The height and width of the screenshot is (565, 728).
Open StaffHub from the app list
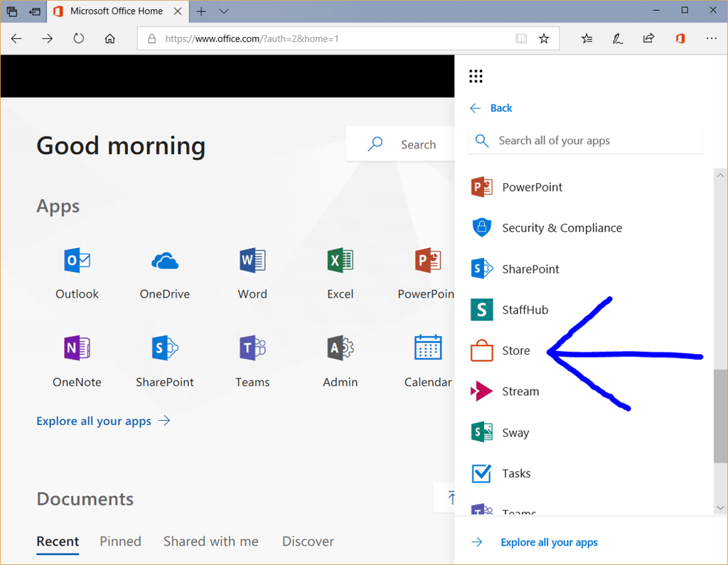[x=509, y=310]
